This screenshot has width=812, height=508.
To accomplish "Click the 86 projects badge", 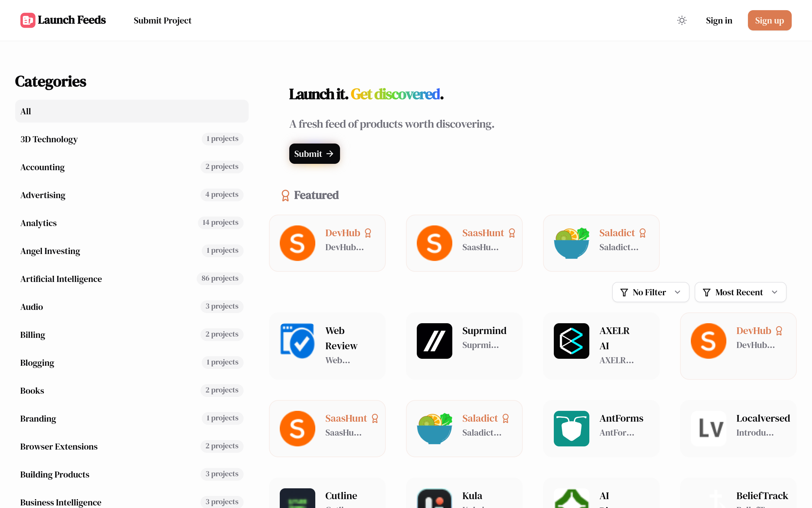I will click(x=220, y=278).
